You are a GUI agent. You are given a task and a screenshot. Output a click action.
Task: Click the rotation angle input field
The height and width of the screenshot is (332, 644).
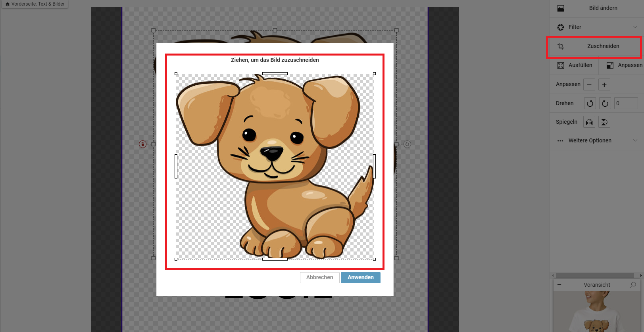[625, 104]
